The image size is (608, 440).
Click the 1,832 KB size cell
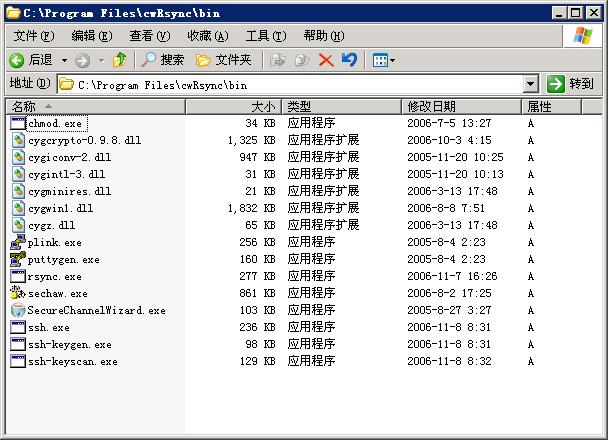251,208
